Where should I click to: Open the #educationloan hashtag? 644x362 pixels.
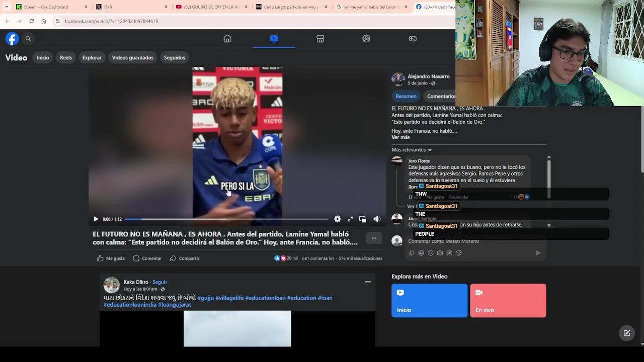(265, 298)
